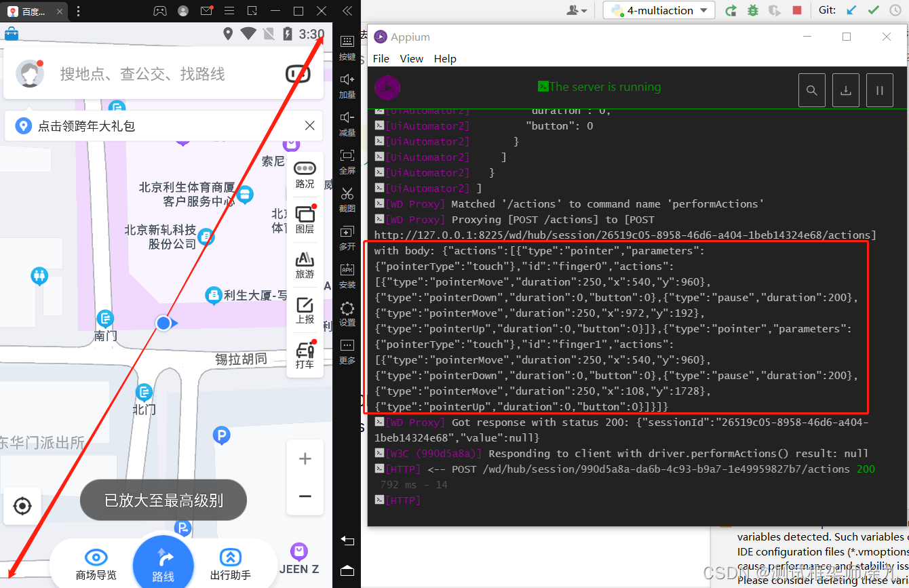The width and height of the screenshot is (909, 588).
Task: Click the 安装 APK install icon
Action: point(347,275)
